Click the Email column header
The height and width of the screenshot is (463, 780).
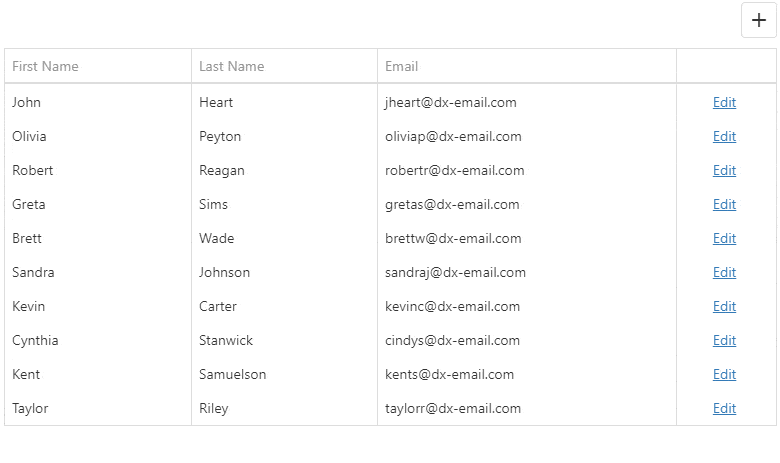pos(402,66)
